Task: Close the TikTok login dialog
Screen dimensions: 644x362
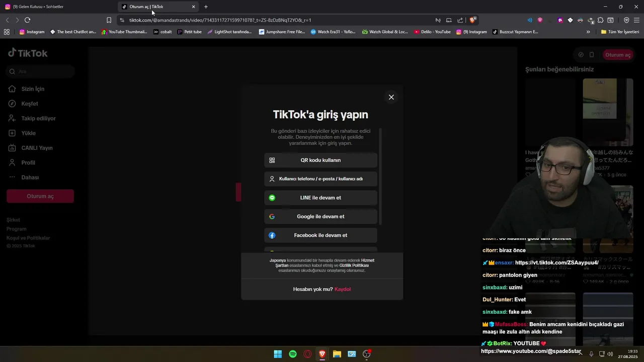Action: pos(391,97)
